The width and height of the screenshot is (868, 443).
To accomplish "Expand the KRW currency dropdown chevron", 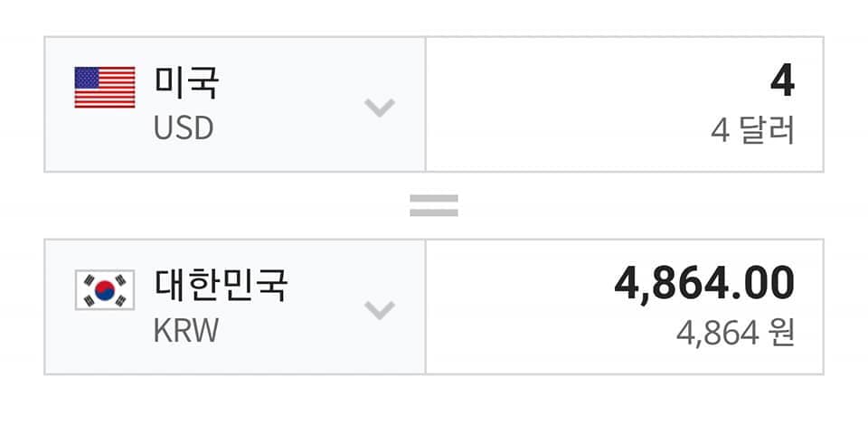I will click(380, 310).
